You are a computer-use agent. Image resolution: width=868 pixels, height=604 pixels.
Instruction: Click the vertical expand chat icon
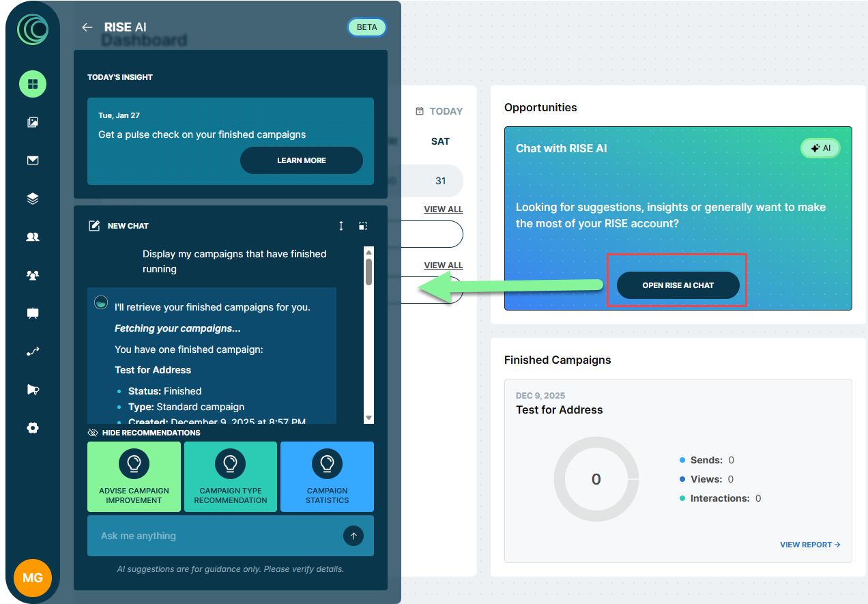[x=341, y=226]
